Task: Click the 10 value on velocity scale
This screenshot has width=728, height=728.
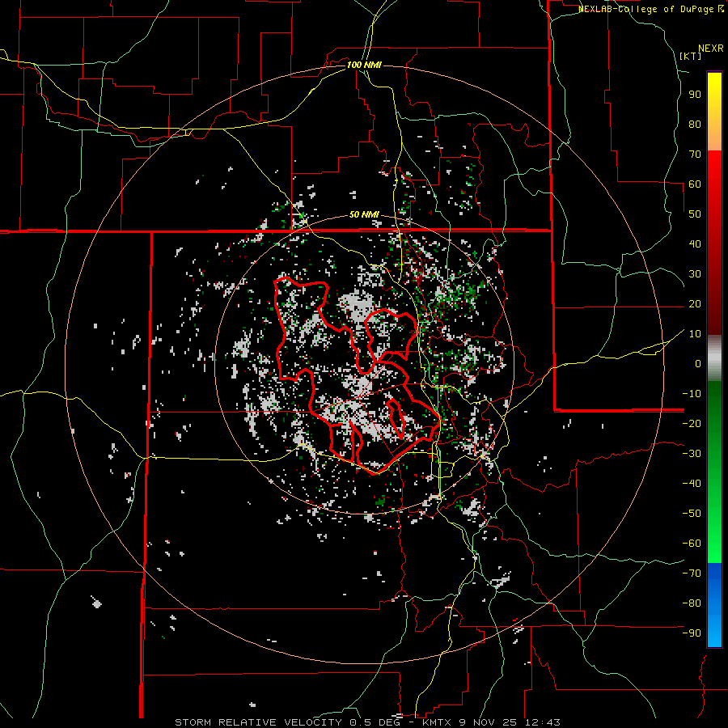Action: point(695,334)
